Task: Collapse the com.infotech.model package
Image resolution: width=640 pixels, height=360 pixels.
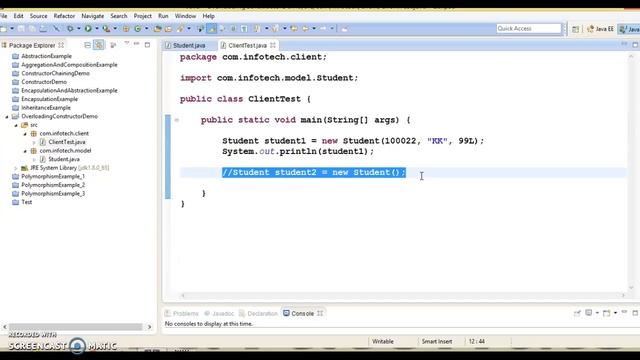Action: click(25, 151)
